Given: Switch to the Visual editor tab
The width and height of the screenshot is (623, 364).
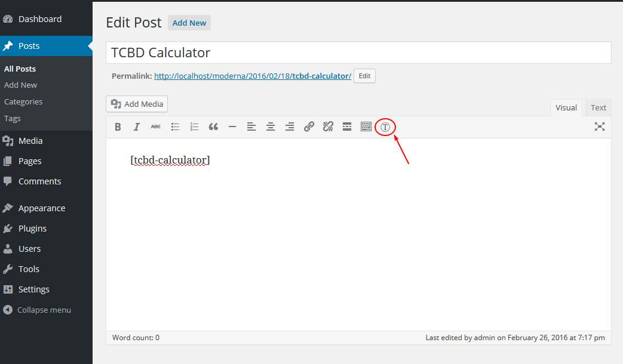Looking at the screenshot, I should pyautogui.click(x=566, y=107).
